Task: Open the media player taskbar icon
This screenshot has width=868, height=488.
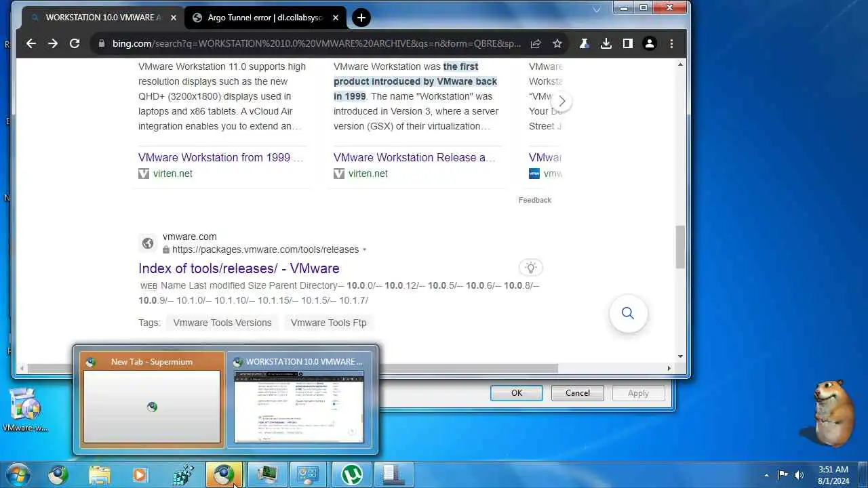Action: pyautogui.click(x=140, y=475)
